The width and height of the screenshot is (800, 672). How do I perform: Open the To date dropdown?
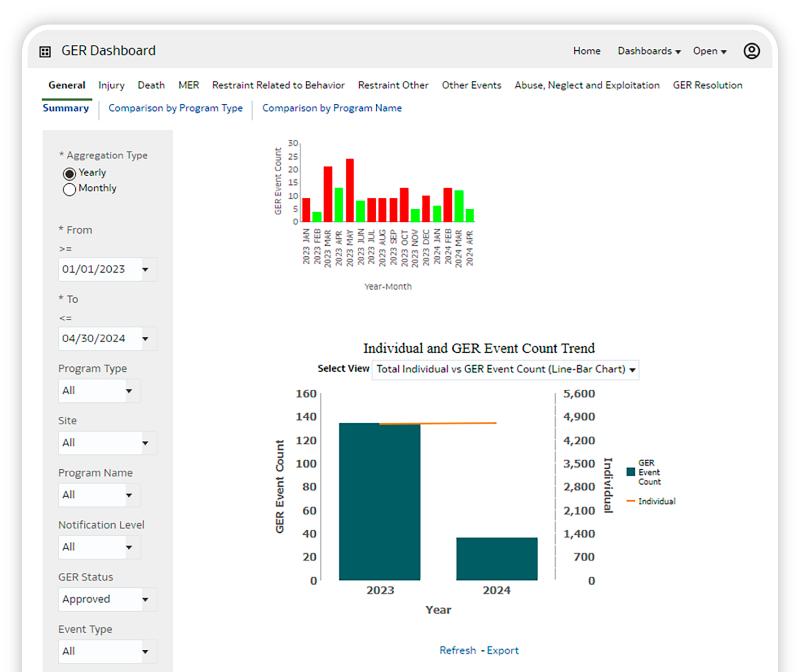[145, 339]
